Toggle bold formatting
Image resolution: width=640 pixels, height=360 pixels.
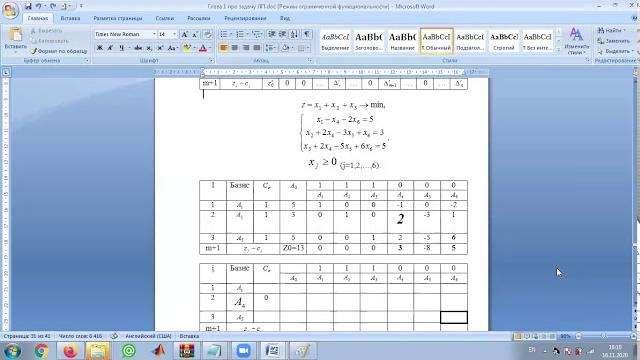99,48
